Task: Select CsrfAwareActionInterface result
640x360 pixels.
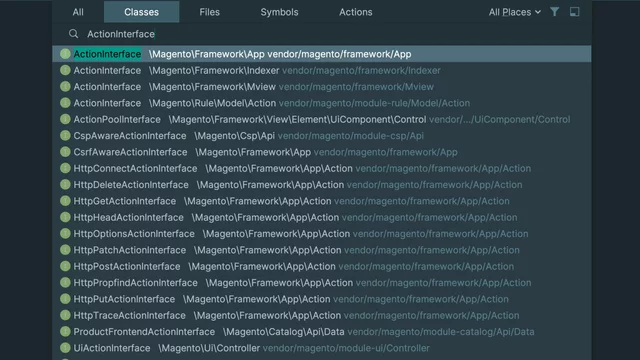Action: pyautogui.click(x=322, y=152)
